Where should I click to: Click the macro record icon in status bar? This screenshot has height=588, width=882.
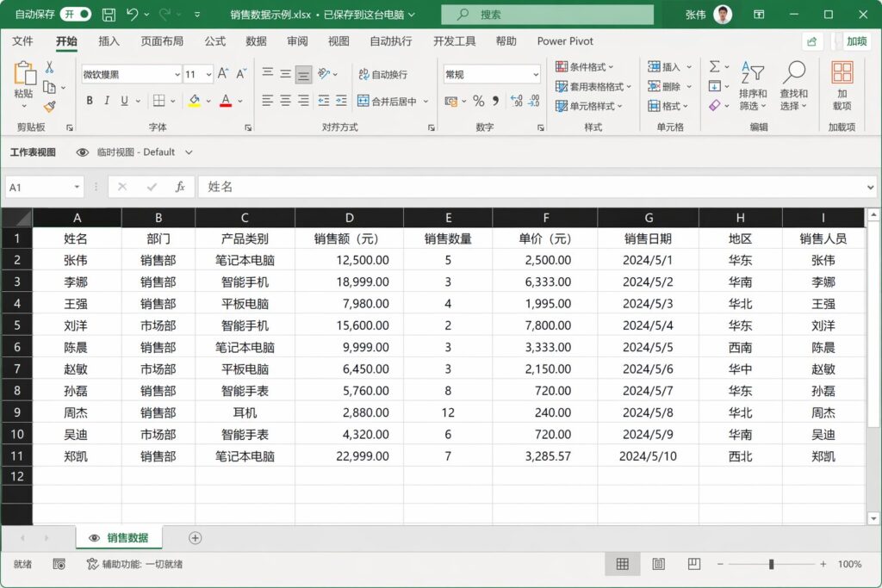(x=59, y=564)
